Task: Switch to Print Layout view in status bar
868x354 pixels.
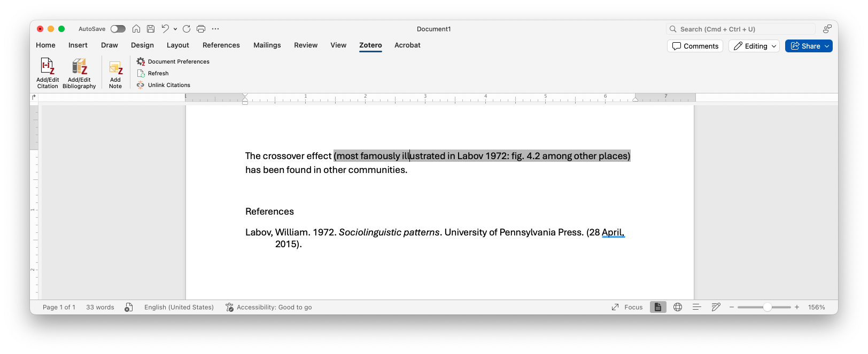Action: coord(658,307)
